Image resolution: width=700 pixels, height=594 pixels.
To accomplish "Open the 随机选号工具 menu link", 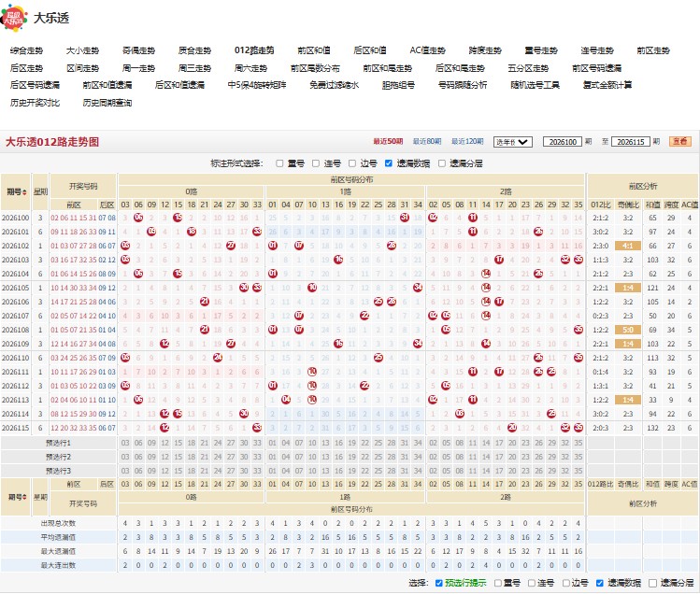I will click(535, 85).
